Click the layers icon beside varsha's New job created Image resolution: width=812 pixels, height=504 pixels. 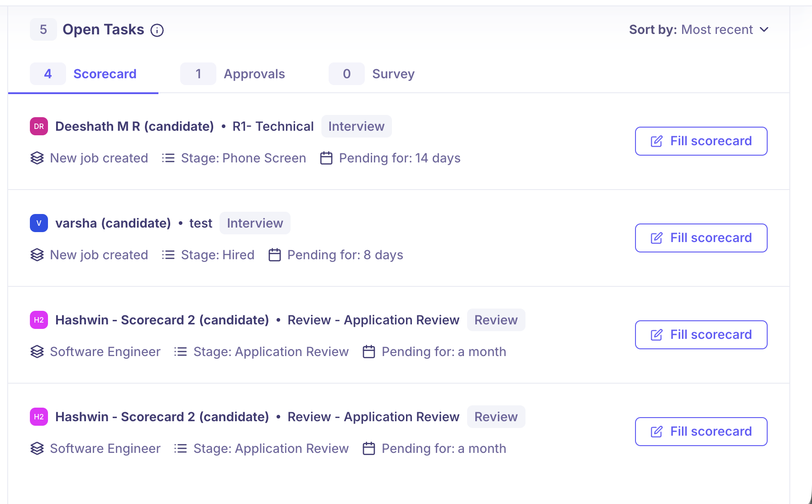pyautogui.click(x=37, y=255)
